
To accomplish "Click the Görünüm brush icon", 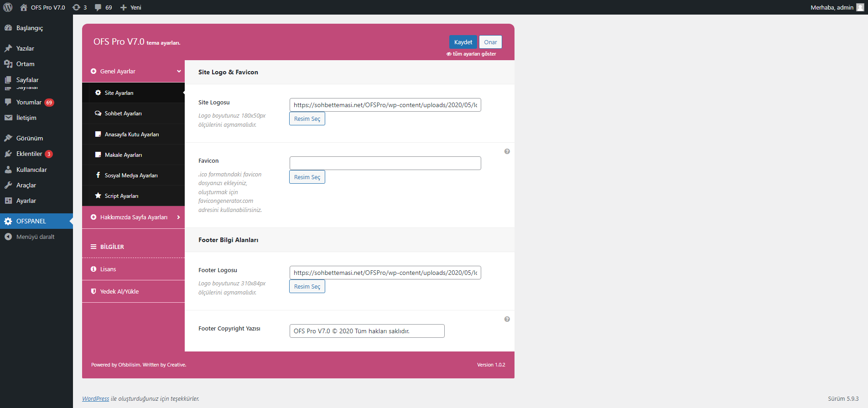I will (x=8, y=138).
